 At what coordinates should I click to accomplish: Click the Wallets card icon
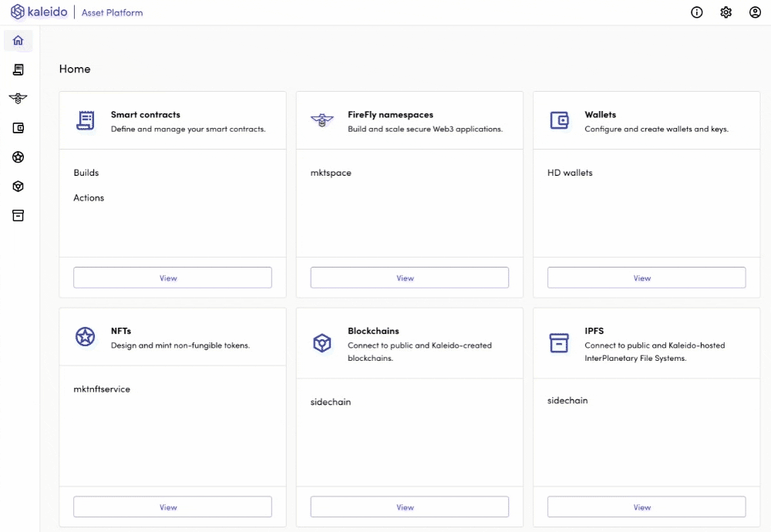[x=559, y=120]
